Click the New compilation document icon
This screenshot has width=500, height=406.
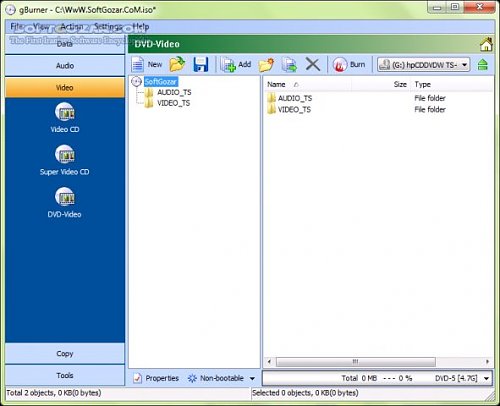coord(137,64)
